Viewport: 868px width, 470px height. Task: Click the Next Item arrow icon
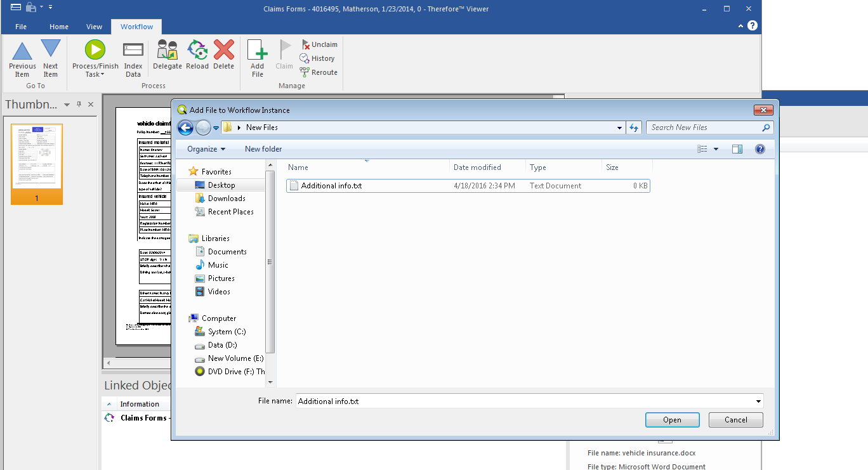click(x=51, y=50)
